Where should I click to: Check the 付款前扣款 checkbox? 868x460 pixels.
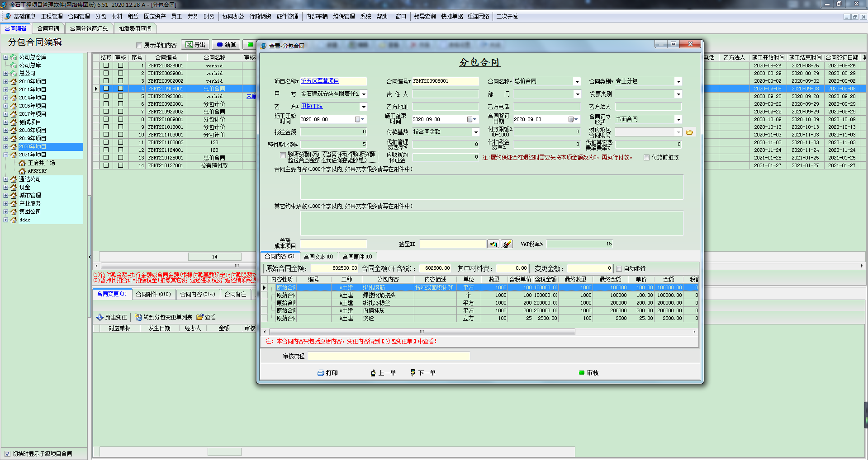coord(647,158)
